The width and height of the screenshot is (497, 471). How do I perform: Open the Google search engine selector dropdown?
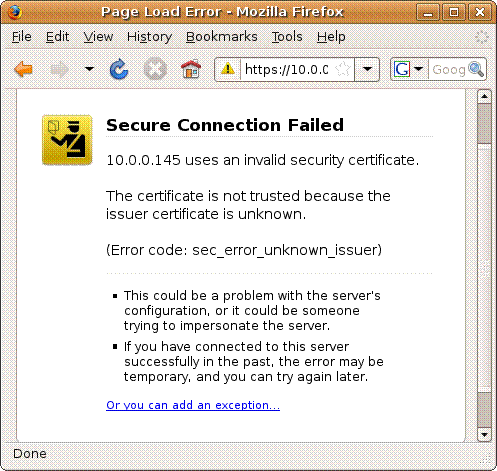[408, 69]
